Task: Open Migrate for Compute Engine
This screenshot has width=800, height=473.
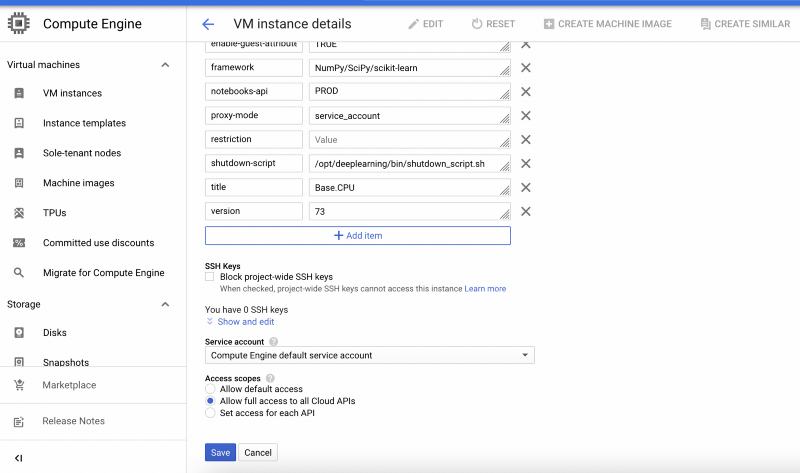Action: click(x=104, y=273)
